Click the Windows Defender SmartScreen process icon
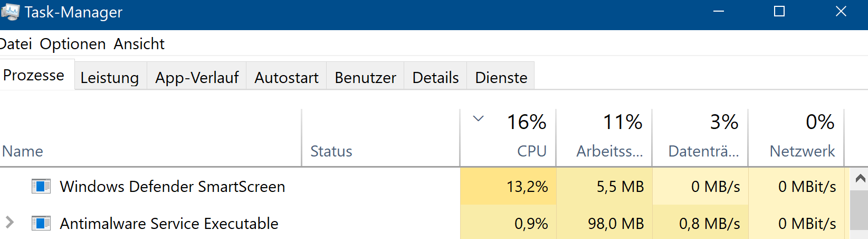 click(x=41, y=186)
